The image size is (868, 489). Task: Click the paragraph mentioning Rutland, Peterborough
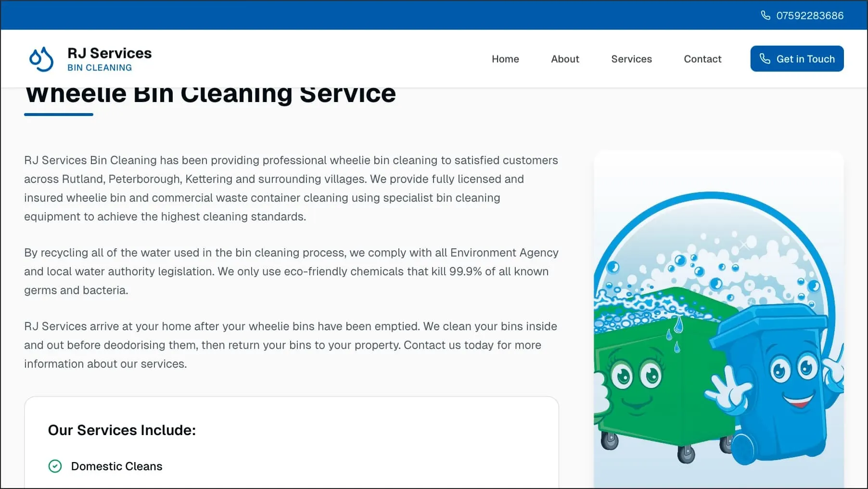pyautogui.click(x=291, y=188)
